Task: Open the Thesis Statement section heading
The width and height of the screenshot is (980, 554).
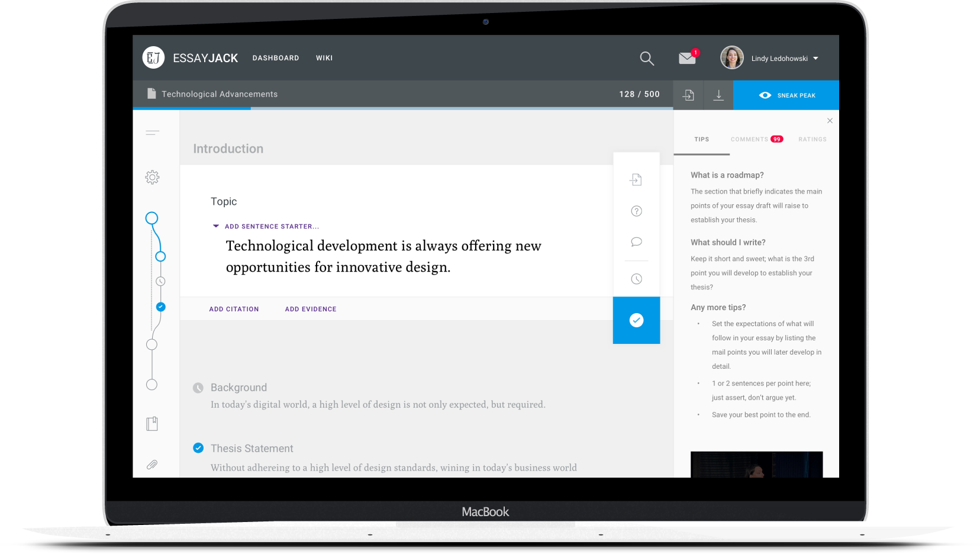Action: click(252, 449)
